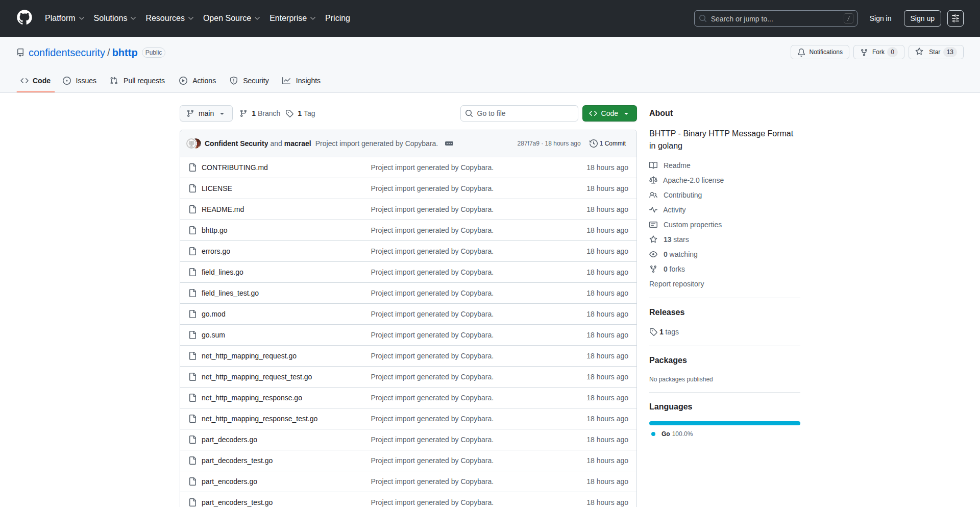
Task: Open the commit history clock icon
Action: (593, 143)
